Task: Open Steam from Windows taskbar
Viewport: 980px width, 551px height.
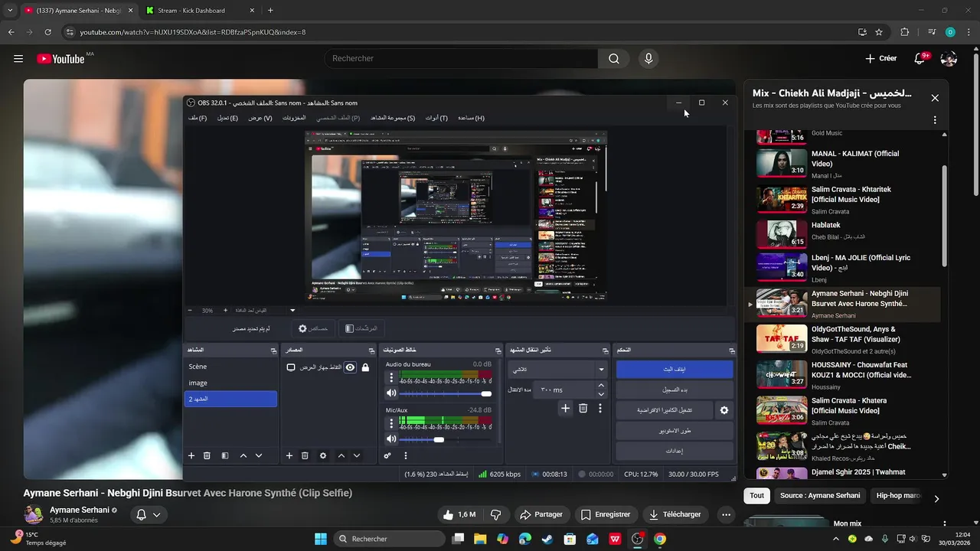Action: (547, 539)
